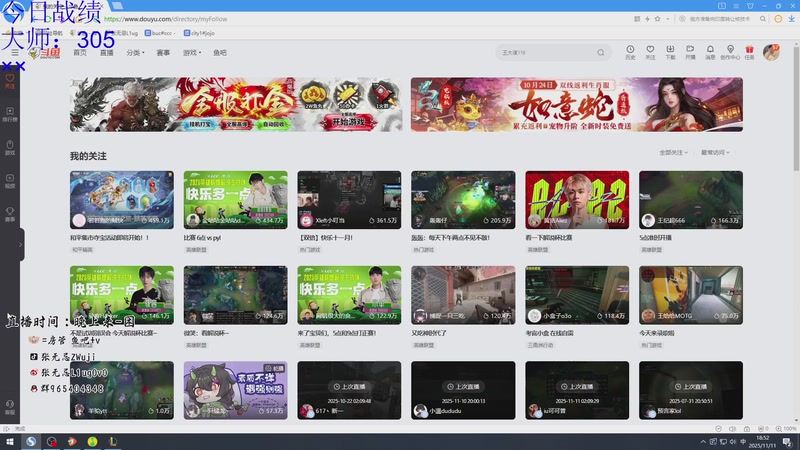
Task: Open 客服 headset icon at the sidebar bottom
Action: (x=10, y=407)
